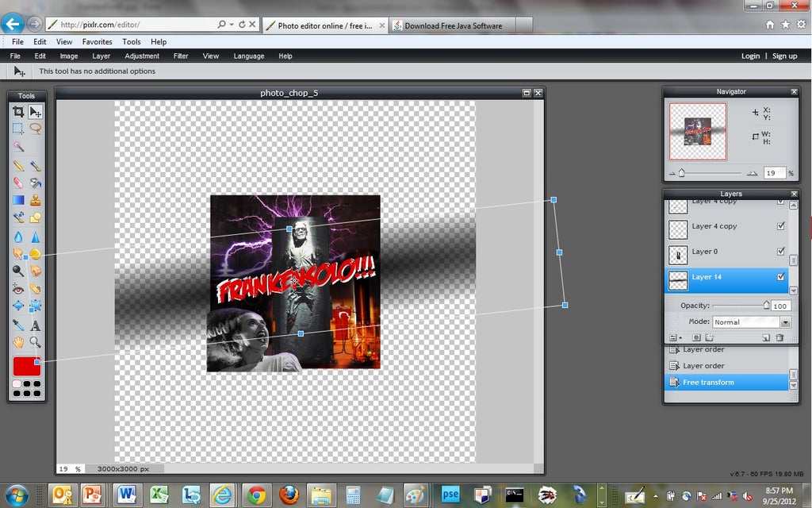Select the Lasso tool
The width and height of the screenshot is (812, 508).
click(35, 129)
